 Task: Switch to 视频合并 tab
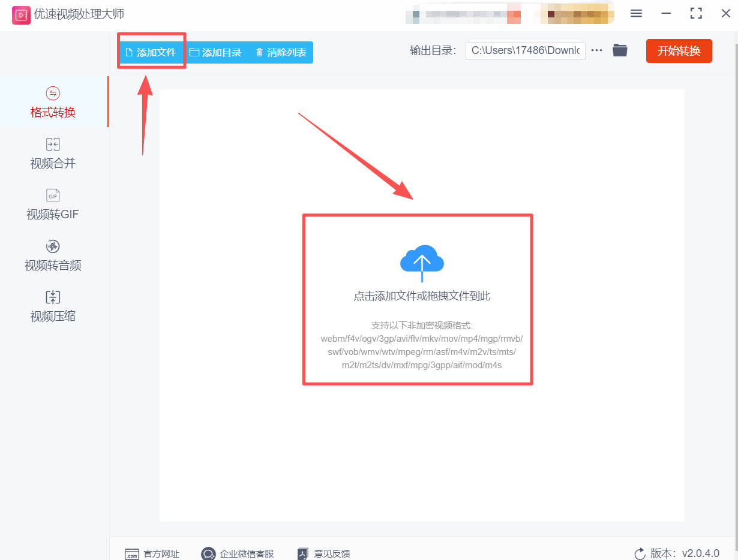point(53,153)
